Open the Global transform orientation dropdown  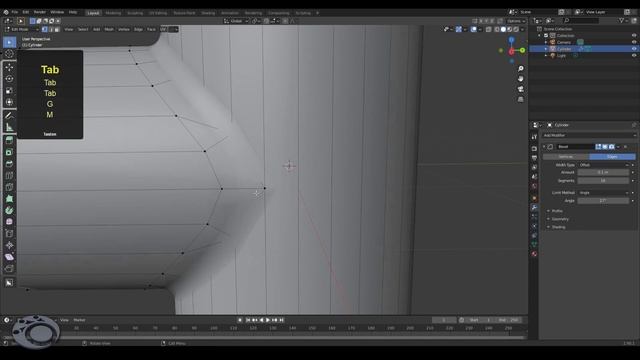(x=236, y=21)
